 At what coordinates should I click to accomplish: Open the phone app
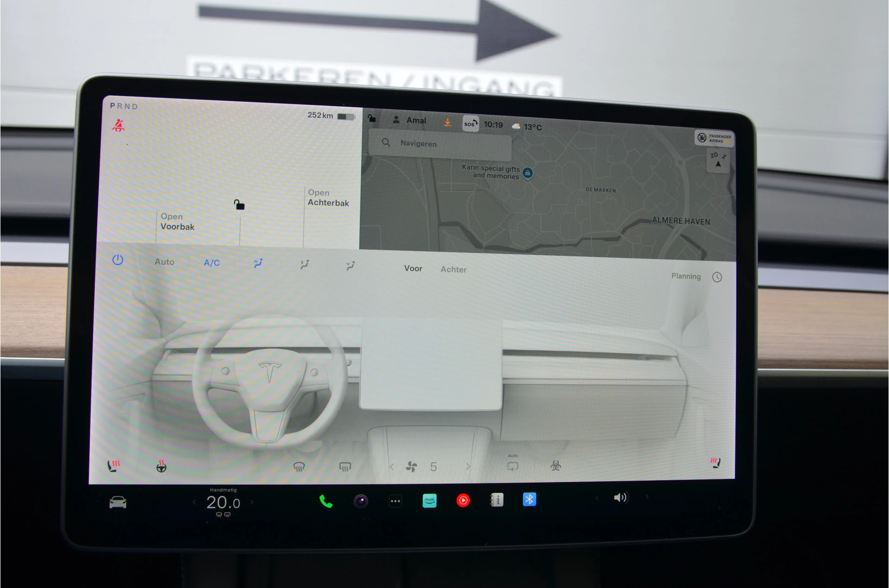(x=326, y=501)
